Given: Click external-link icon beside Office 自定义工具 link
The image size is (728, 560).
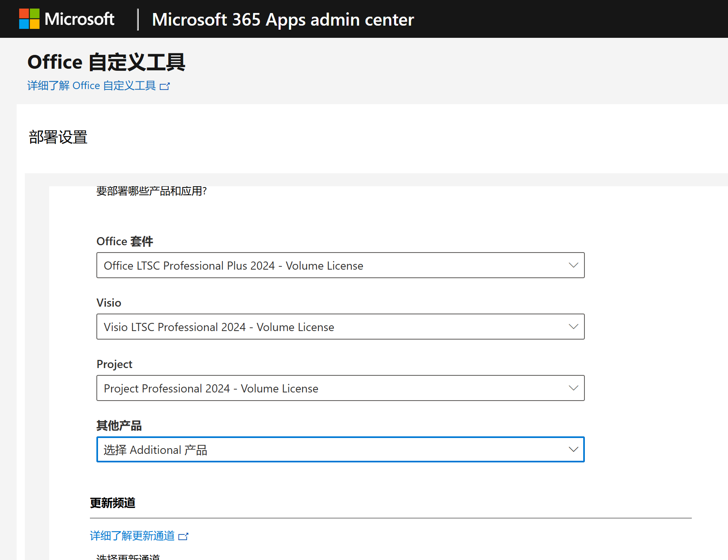Looking at the screenshot, I should point(165,86).
